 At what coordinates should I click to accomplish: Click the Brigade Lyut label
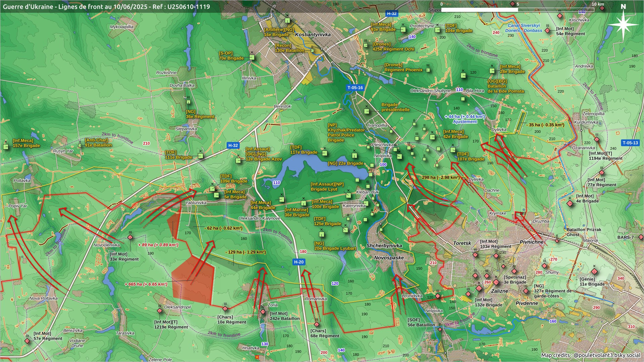[x=327, y=187]
